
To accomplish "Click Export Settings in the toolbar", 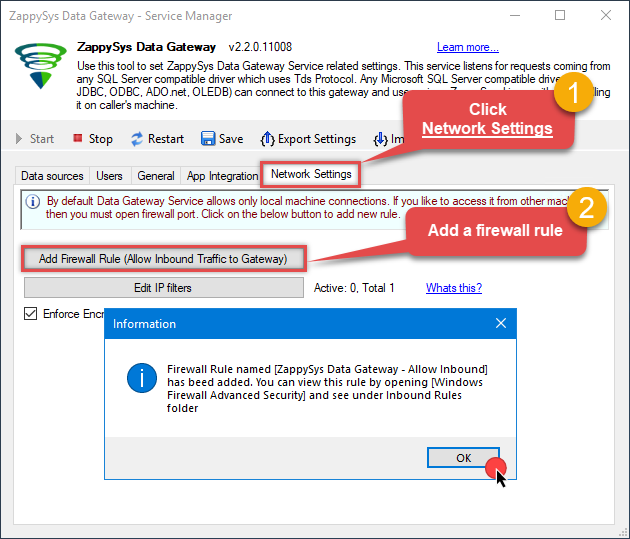I will (309, 139).
